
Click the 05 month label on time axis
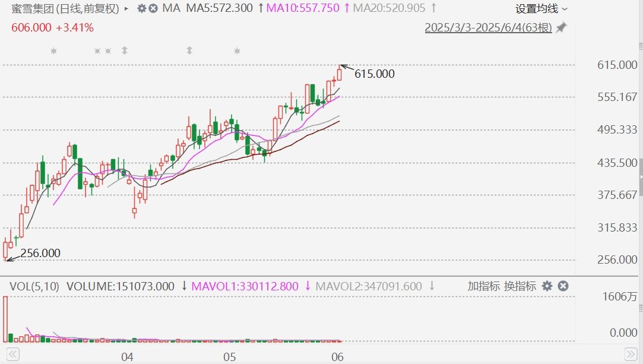pyautogui.click(x=230, y=357)
